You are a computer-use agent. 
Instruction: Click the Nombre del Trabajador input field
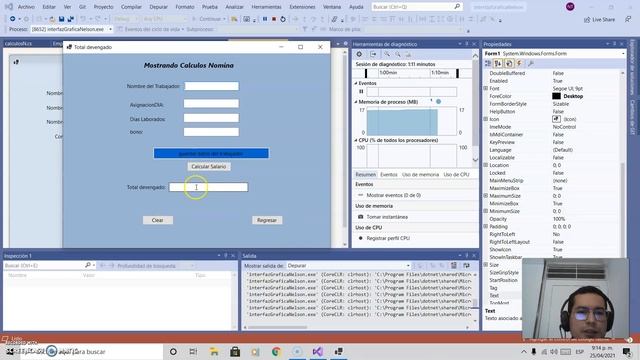[x=211, y=86]
